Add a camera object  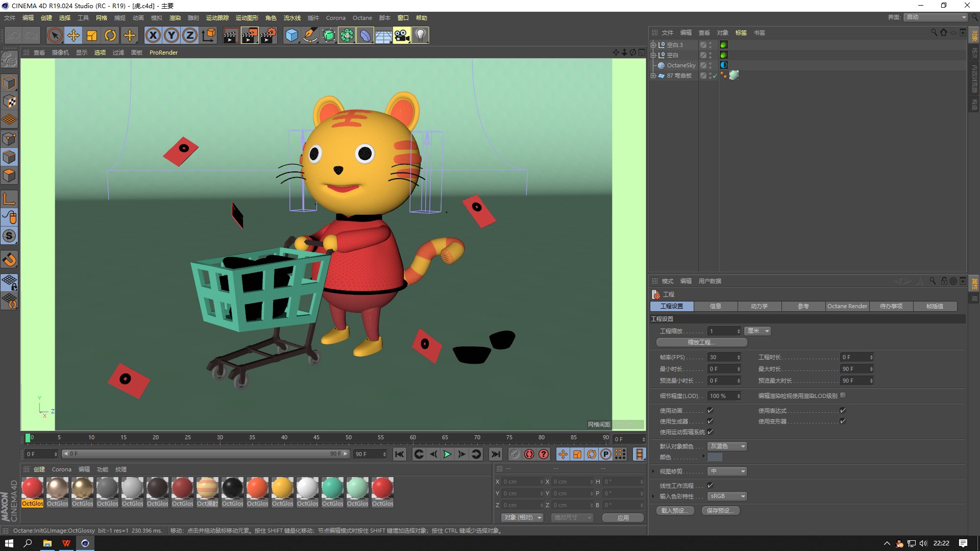coord(402,35)
